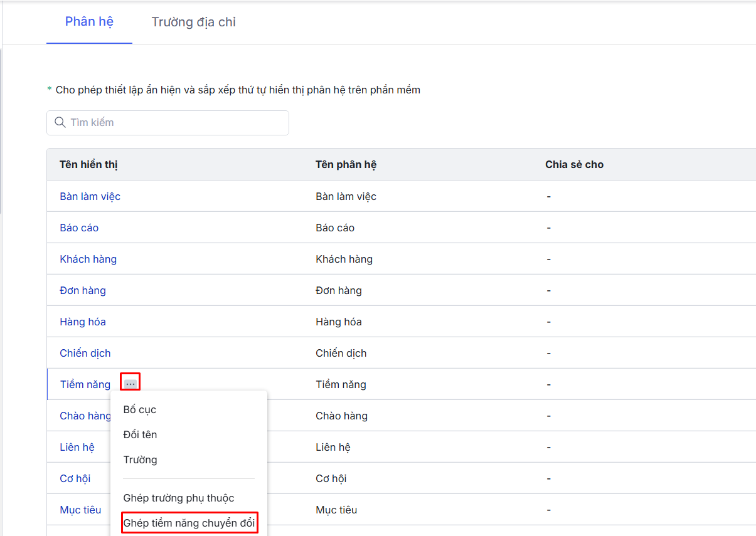Screen dimensions: 756x536
Task: Switch to the Phân hệ tab
Action: pyautogui.click(x=89, y=22)
